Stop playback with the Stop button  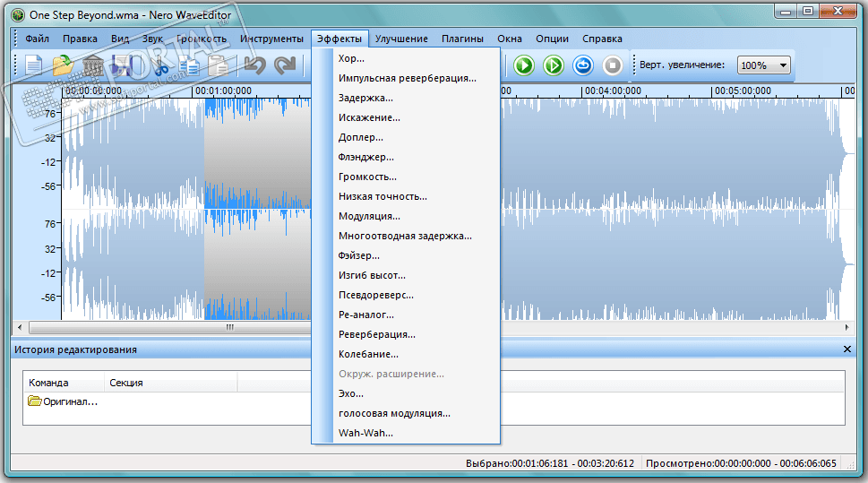coord(613,65)
